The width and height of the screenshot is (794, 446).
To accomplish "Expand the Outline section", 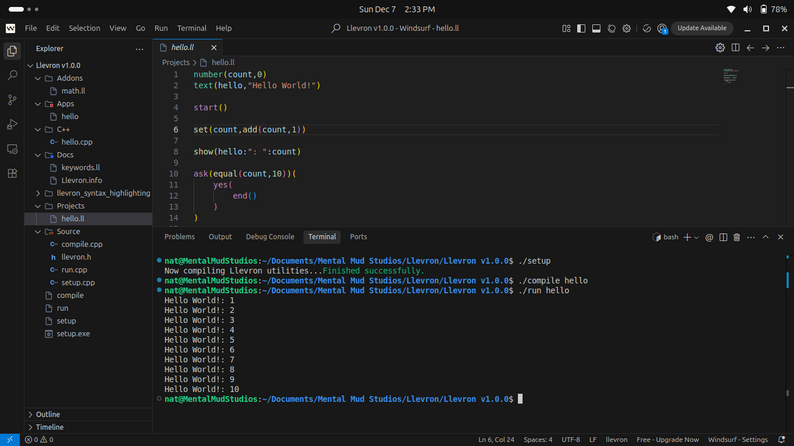I will tap(48, 414).
